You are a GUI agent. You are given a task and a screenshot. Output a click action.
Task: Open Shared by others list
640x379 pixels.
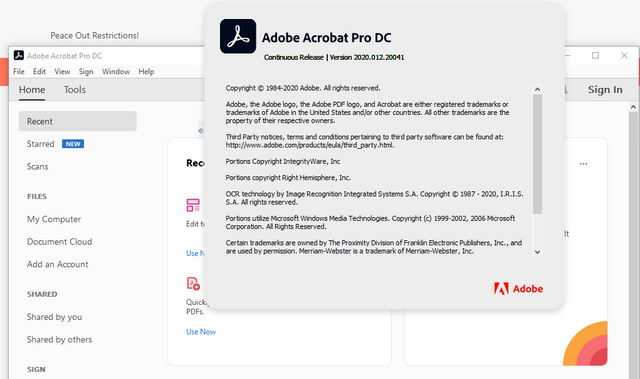coord(60,339)
